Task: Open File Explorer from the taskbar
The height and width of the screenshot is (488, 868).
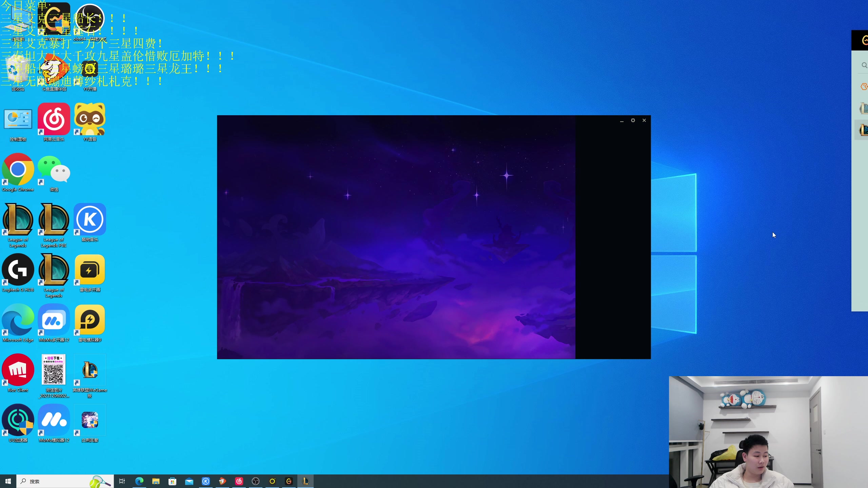Action: click(156, 481)
